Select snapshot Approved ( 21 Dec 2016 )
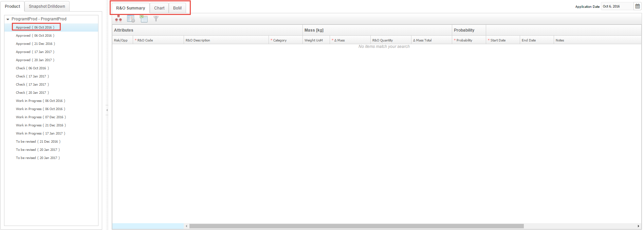Screen dimensions: 644x230 coord(35,44)
